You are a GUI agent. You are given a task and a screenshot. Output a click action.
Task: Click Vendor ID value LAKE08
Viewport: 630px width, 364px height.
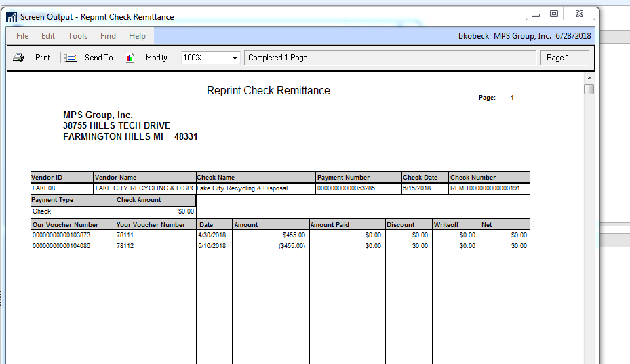click(44, 188)
